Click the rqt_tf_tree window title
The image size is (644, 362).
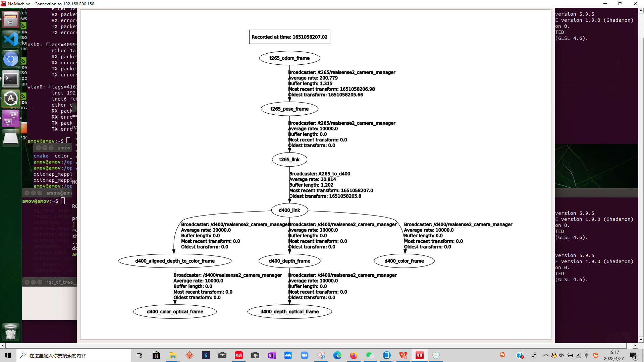(61, 282)
